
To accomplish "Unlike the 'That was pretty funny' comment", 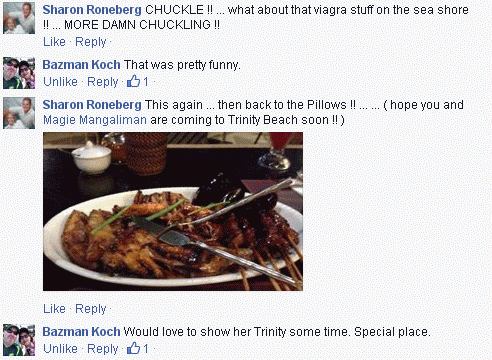I will (x=60, y=82).
